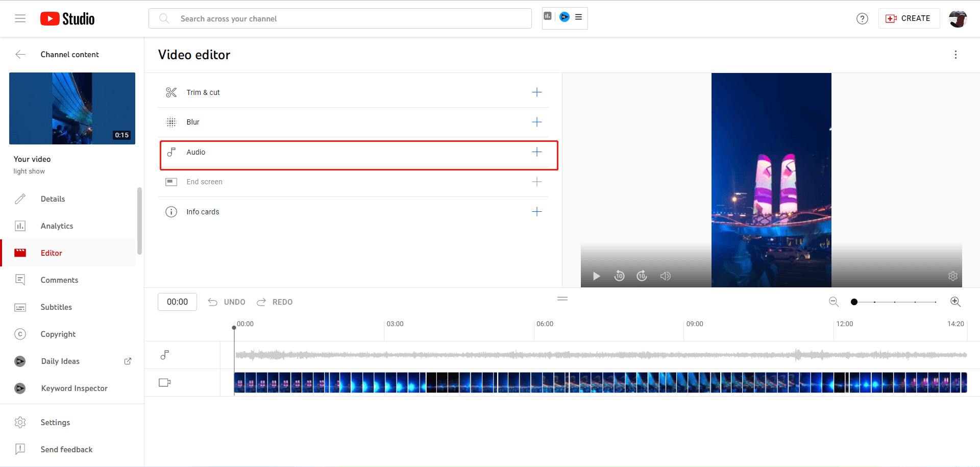Click the 00:00 timecode field
Viewport: 980px width, 467px height.
click(177, 302)
